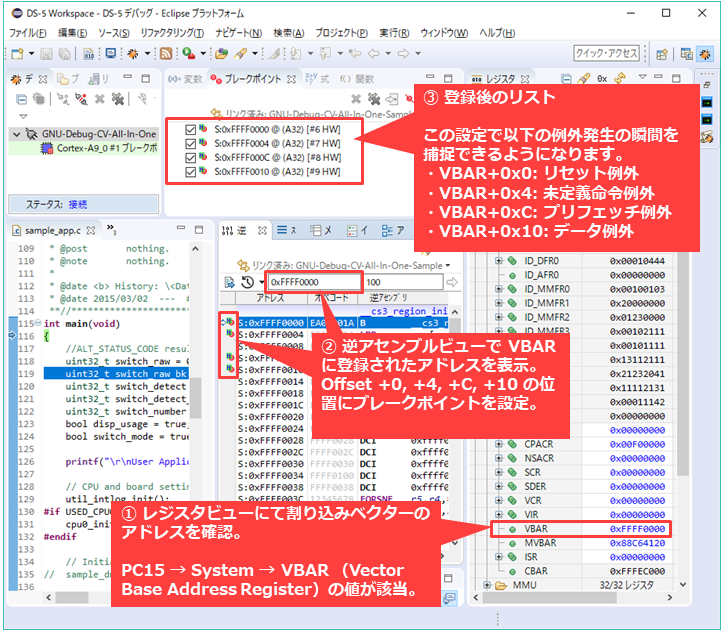Expand the ID_MMFR0 register row
723x632 pixels.
(498, 289)
